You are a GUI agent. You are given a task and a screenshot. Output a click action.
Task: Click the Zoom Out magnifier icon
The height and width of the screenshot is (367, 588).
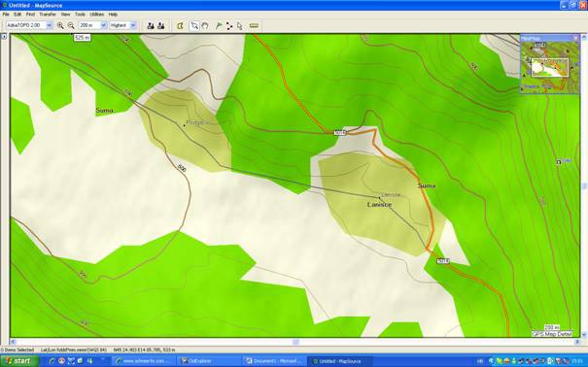point(71,25)
